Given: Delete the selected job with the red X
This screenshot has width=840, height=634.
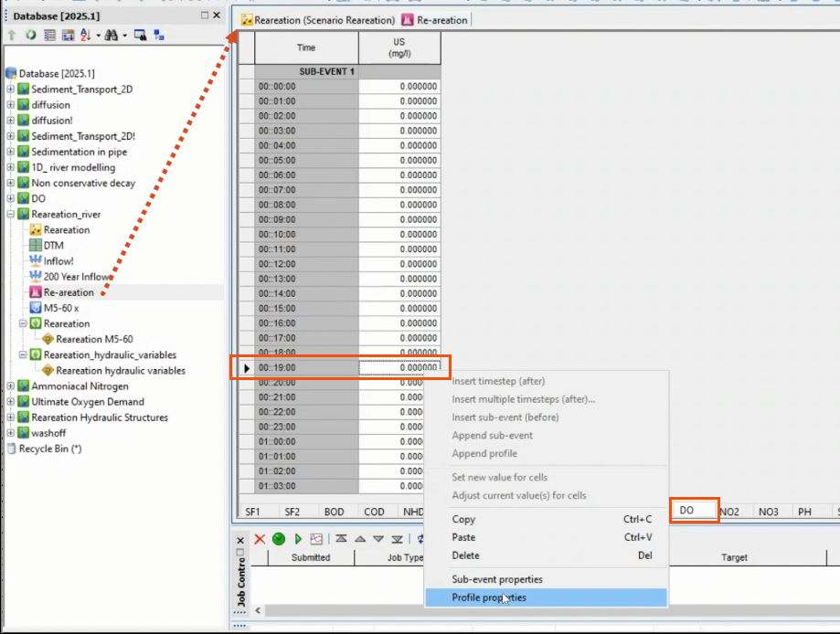Looking at the screenshot, I should tap(260, 539).
